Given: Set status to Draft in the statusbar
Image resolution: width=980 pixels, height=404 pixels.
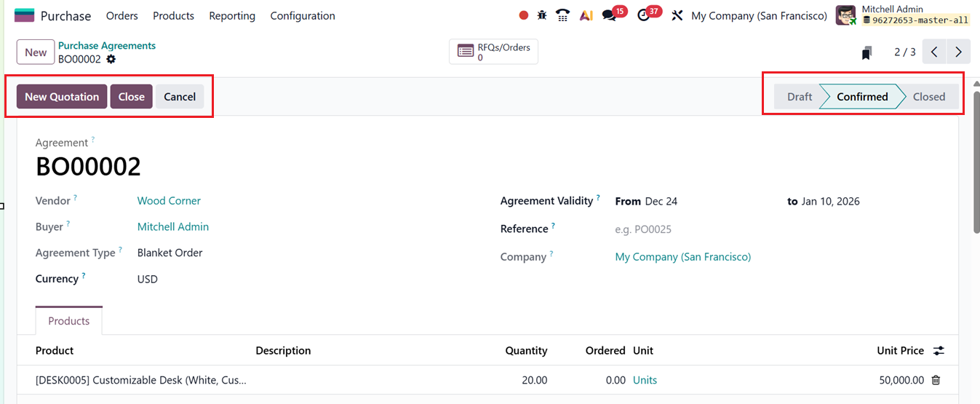Looking at the screenshot, I should coord(799,97).
